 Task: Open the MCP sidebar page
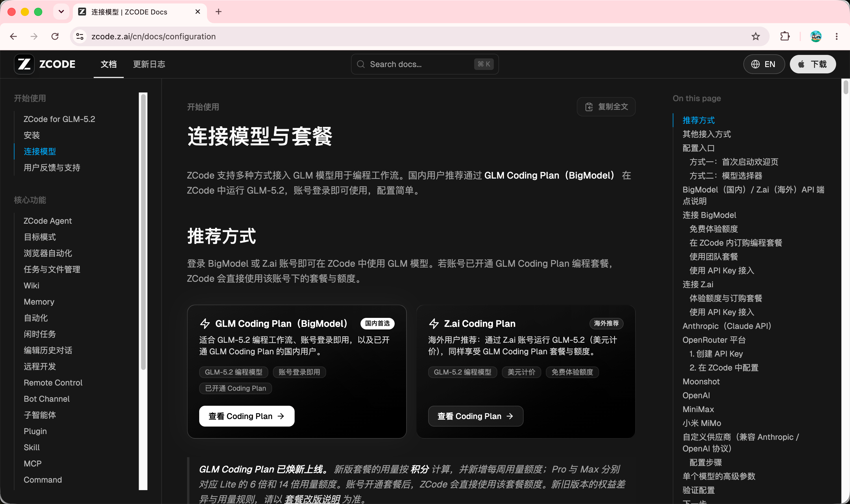tap(33, 464)
